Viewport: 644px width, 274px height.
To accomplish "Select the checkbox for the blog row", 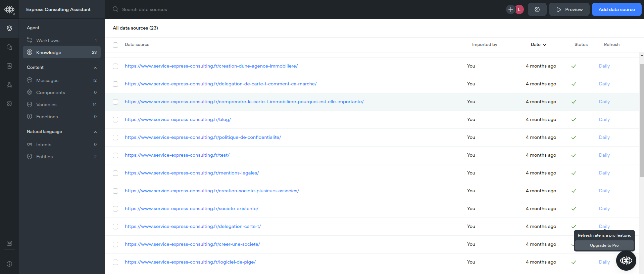I will click(x=115, y=120).
